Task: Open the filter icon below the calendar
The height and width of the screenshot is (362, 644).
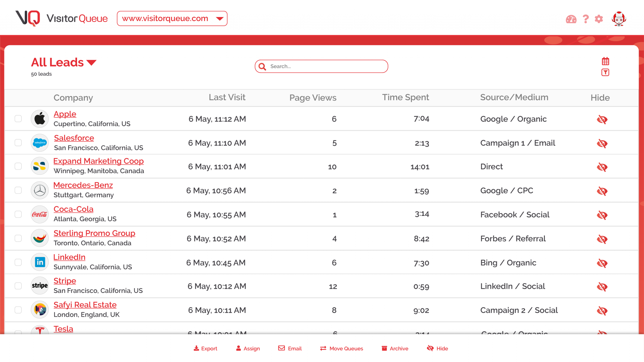Action: pos(605,72)
